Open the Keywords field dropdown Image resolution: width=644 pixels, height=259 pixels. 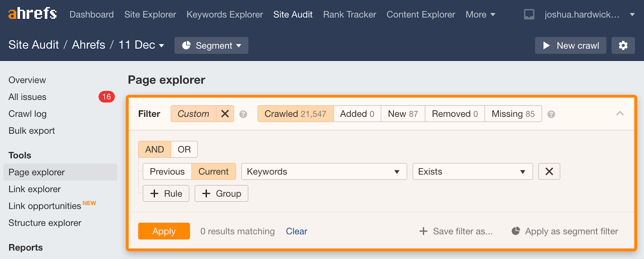(x=324, y=172)
